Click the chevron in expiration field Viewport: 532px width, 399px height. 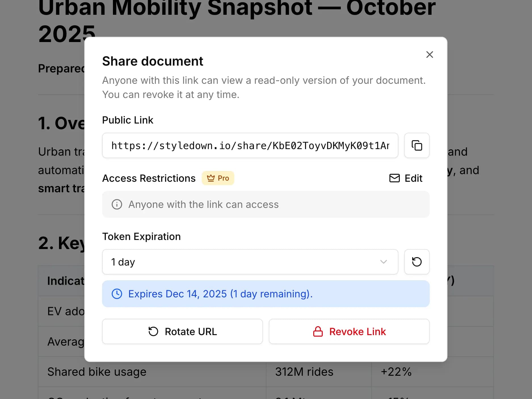[383, 262]
